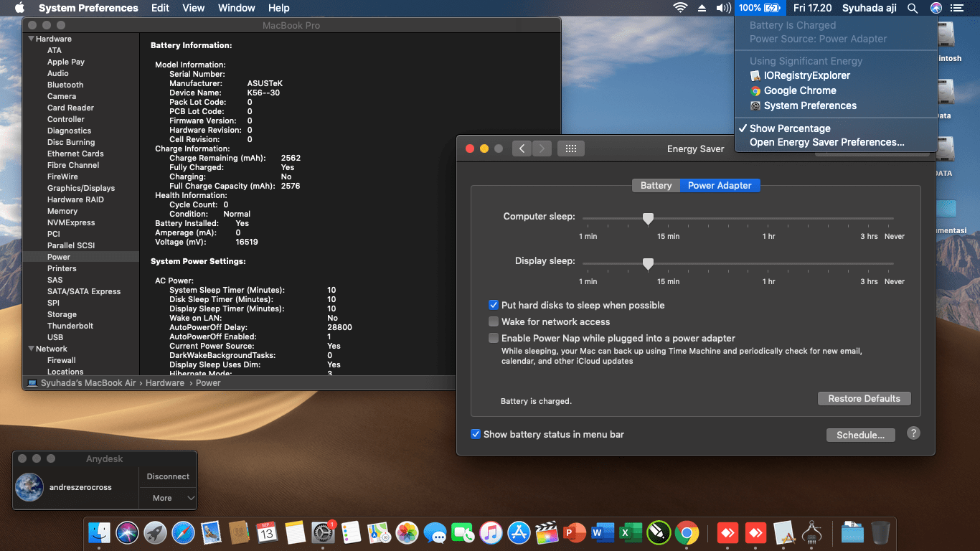Open the App Store dock icon

519,533
